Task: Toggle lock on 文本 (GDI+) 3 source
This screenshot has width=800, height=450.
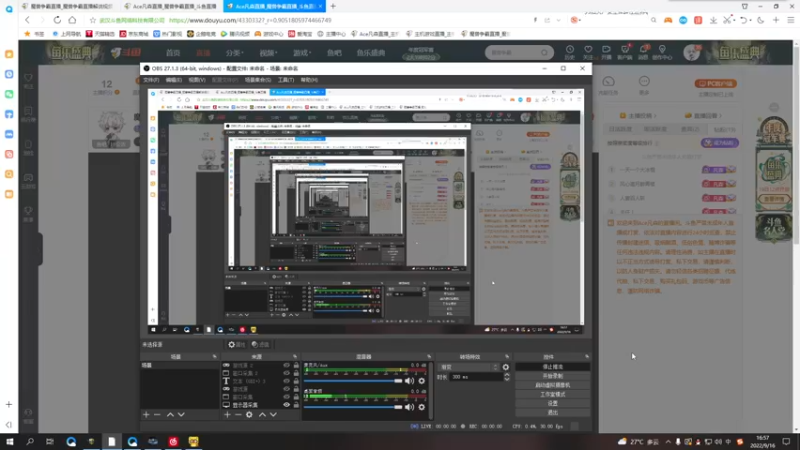Action: tap(296, 381)
